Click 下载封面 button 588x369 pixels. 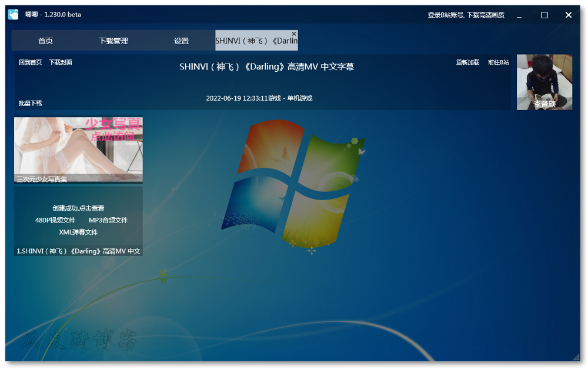tap(61, 62)
